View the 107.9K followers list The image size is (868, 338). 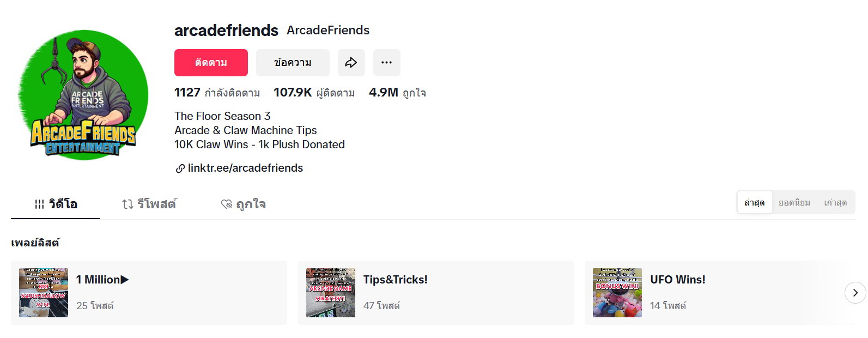click(314, 93)
